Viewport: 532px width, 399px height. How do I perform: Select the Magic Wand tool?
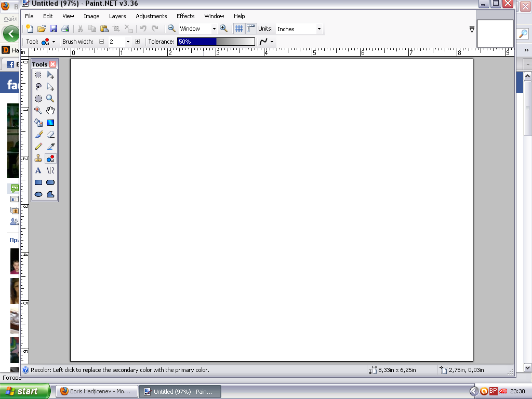pyautogui.click(x=38, y=111)
